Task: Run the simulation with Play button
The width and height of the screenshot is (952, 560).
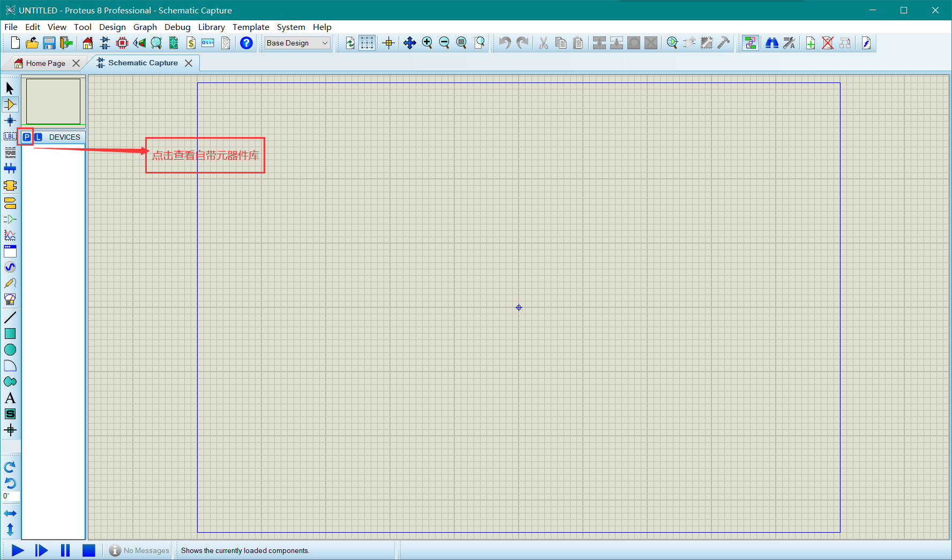Action: [18, 550]
